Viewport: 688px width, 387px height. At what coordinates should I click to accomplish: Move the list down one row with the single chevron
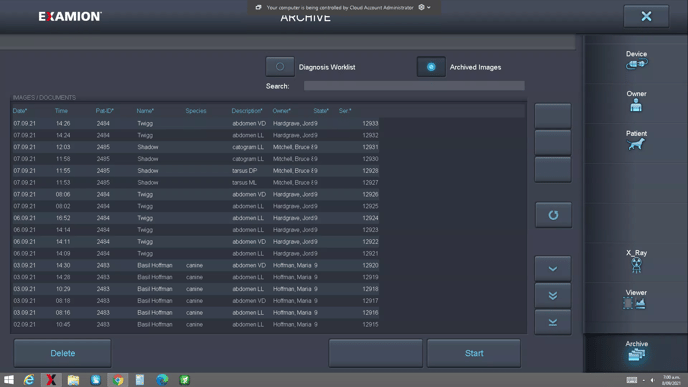click(553, 269)
